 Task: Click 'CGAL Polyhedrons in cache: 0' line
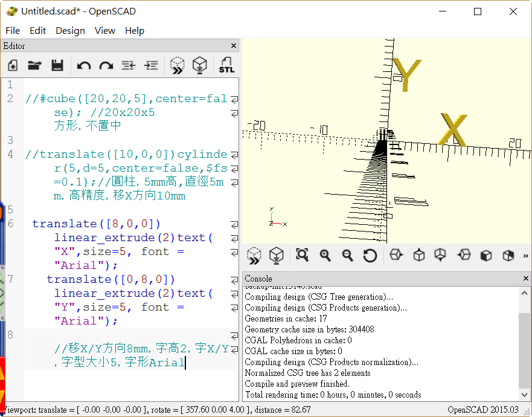298,340
